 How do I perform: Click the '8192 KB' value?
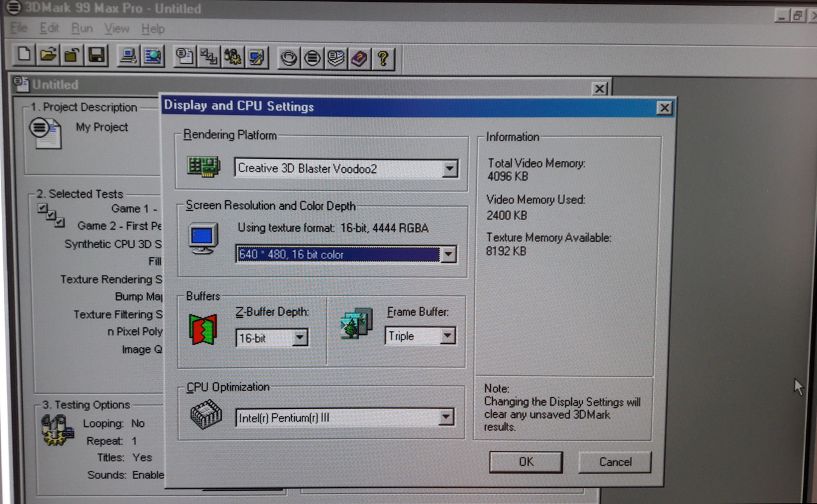point(506,251)
